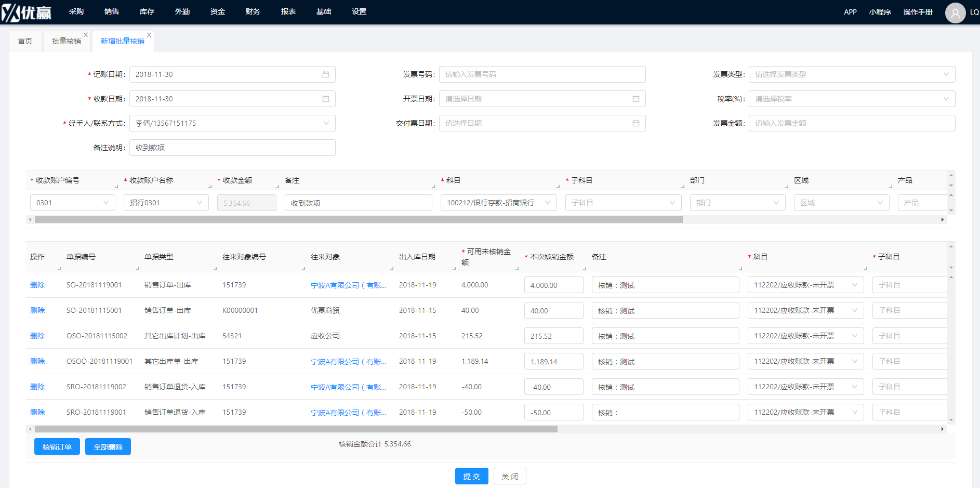The width and height of the screenshot is (980, 488).
Task: Click the 发票号码 input field
Action: [542, 74]
